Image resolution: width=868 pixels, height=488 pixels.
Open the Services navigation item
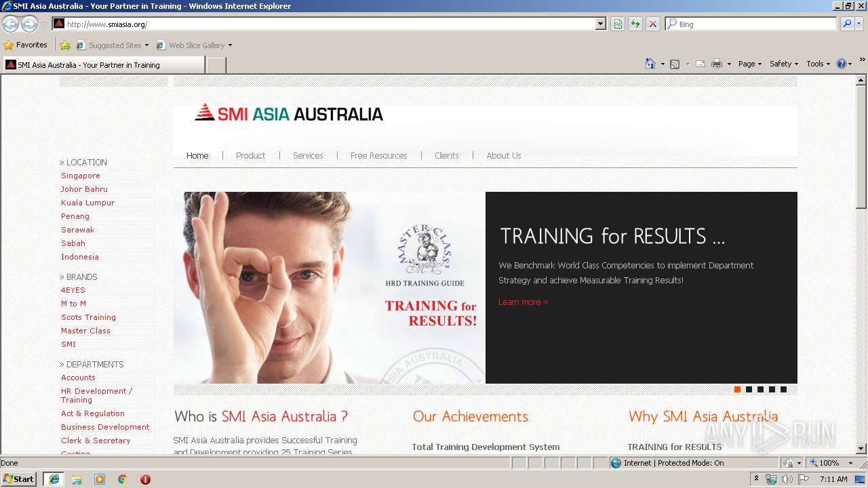[x=308, y=155]
